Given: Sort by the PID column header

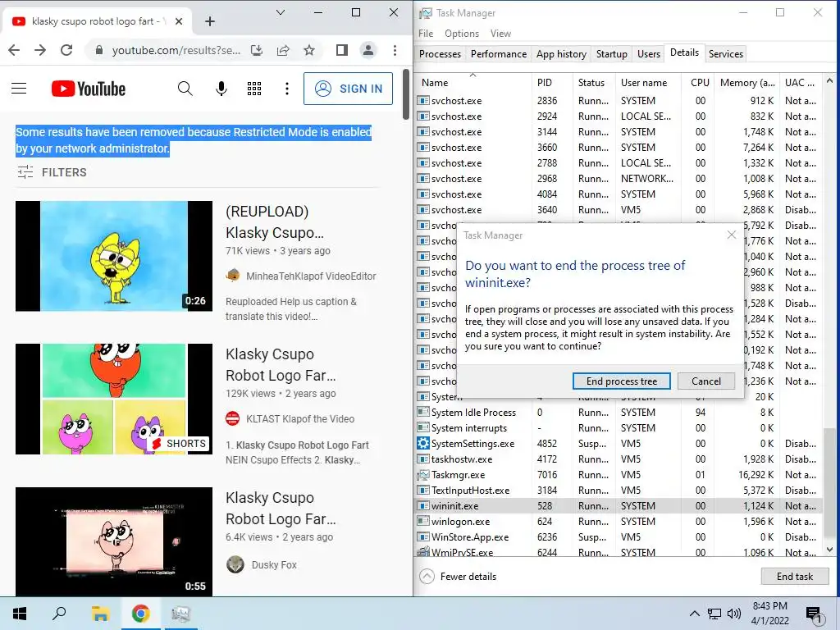Looking at the screenshot, I should pyautogui.click(x=552, y=83).
